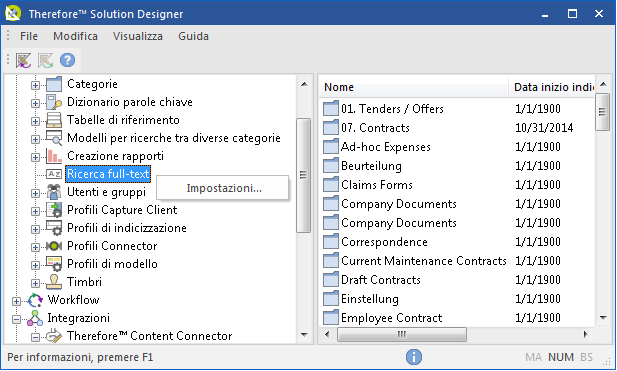Open the File menu
The height and width of the screenshot is (371, 617).
[x=29, y=36]
